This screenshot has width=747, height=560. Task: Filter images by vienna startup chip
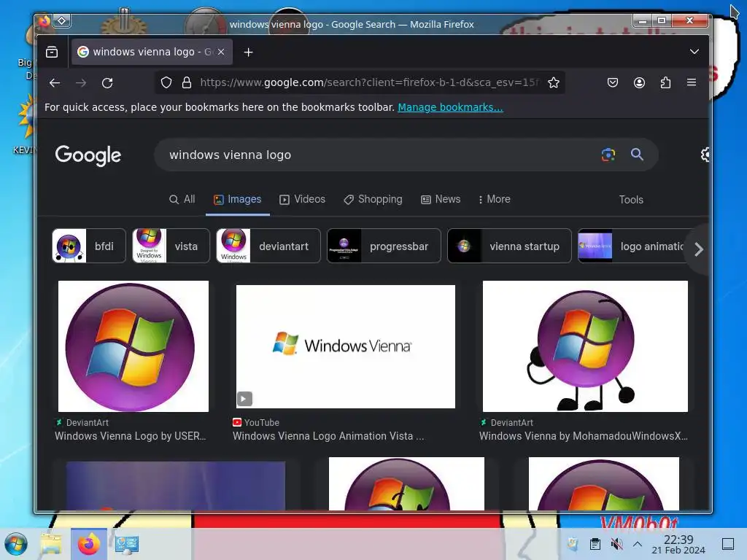509,246
